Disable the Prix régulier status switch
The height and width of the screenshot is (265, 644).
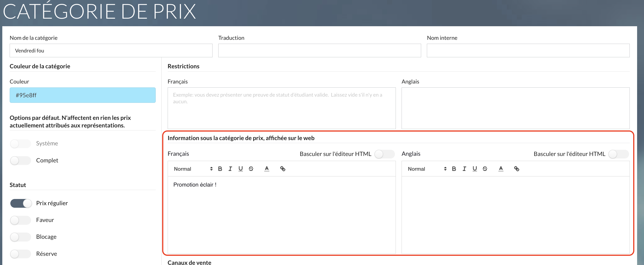(x=21, y=203)
